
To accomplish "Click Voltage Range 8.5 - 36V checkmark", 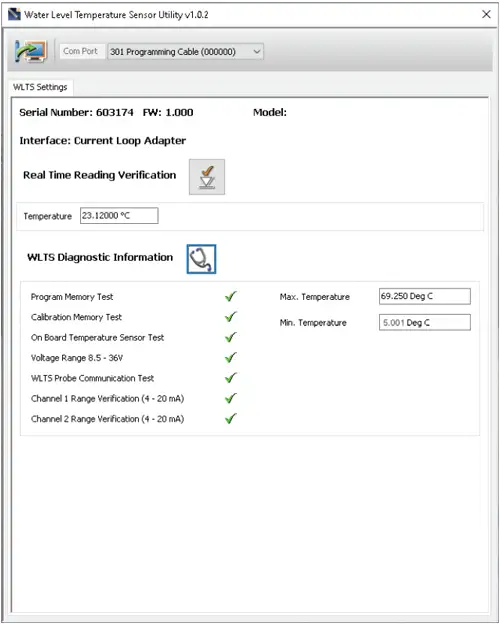I will click(x=230, y=357).
